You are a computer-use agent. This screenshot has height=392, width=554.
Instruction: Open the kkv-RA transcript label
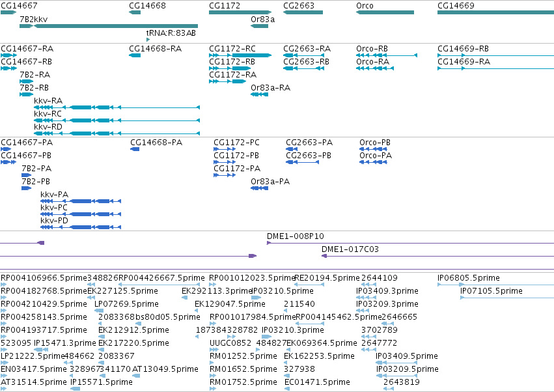click(48, 101)
